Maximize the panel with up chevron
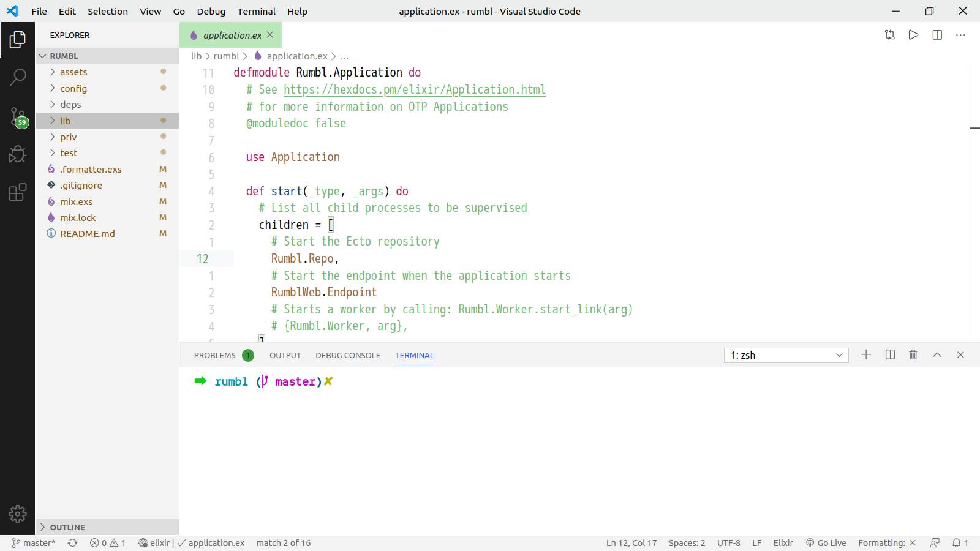The height and width of the screenshot is (551, 980). 937,354
